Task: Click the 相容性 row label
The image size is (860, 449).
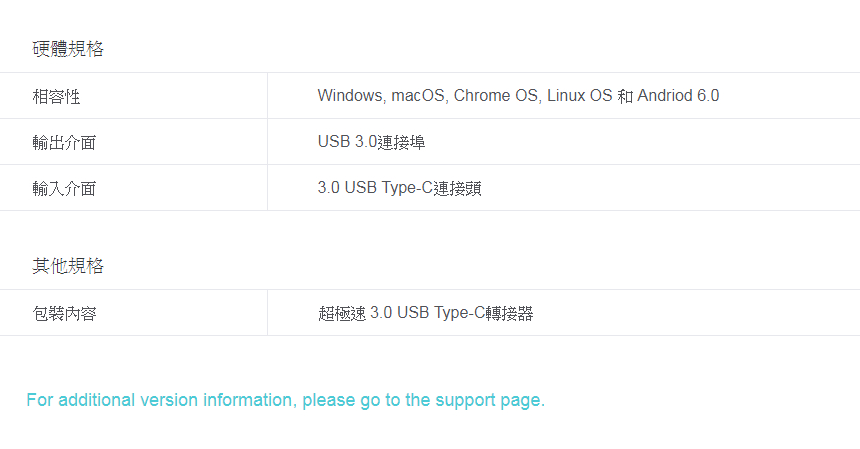Action: point(56,97)
